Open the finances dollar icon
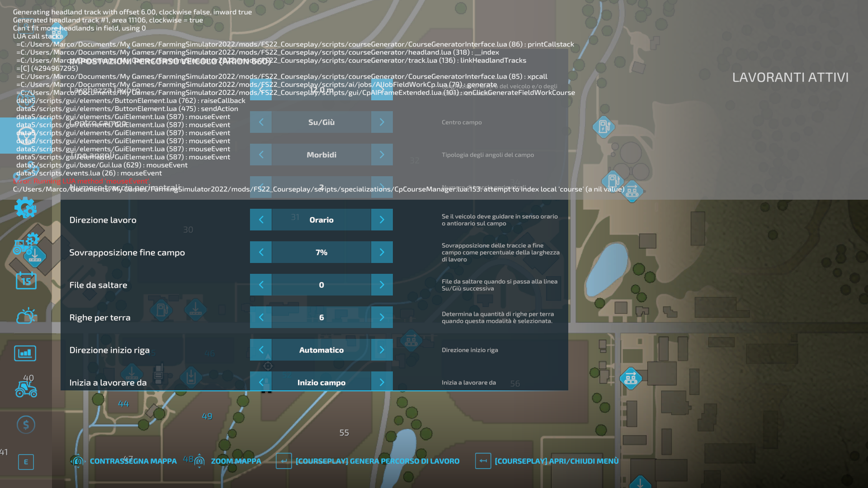This screenshot has height=488, width=868. coord(26,425)
